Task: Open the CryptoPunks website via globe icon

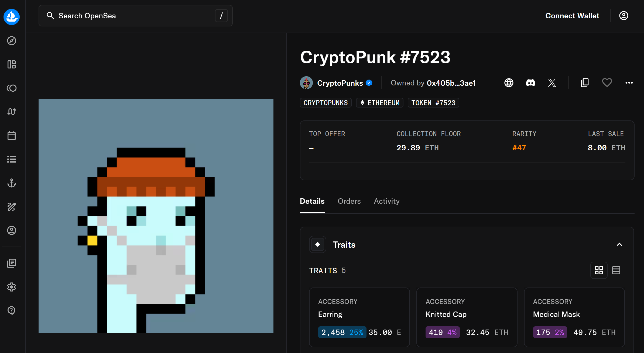Action: 509,83
